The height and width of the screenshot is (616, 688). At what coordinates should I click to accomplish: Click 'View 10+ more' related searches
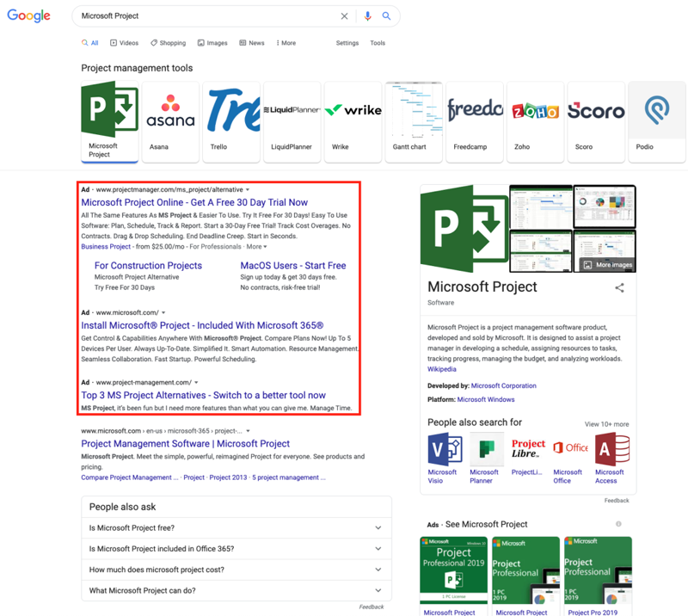tap(606, 424)
